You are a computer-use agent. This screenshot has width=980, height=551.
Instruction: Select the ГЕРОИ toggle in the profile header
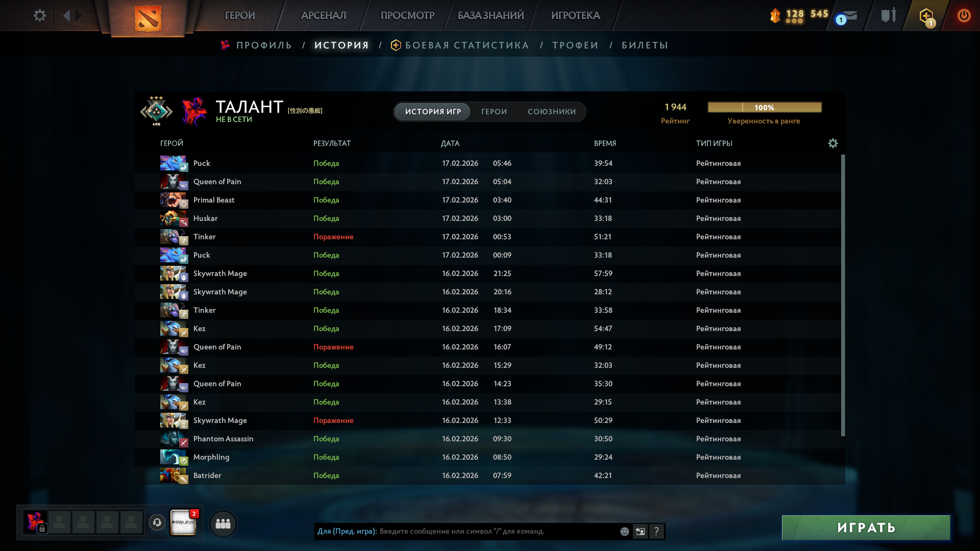pos(494,112)
